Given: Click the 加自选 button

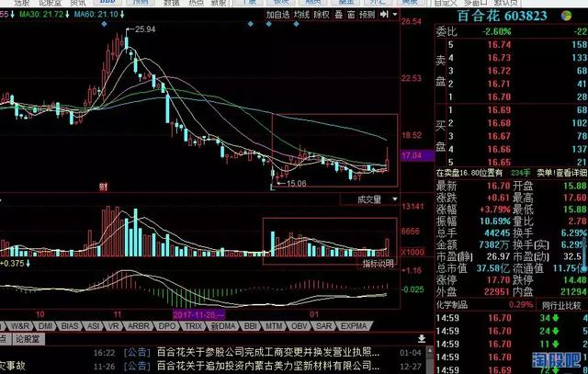Looking at the screenshot, I should [277, 15].
